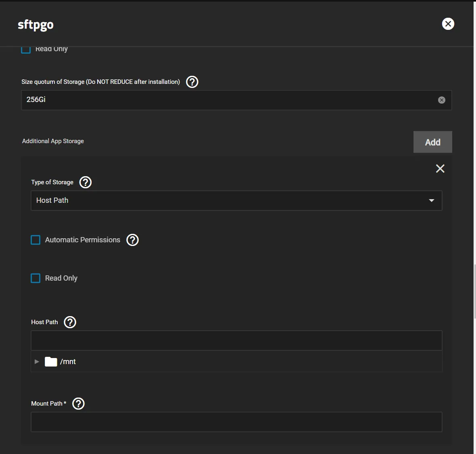Remove the additional storage entry

pyautogui.click(x=440, y=169)
